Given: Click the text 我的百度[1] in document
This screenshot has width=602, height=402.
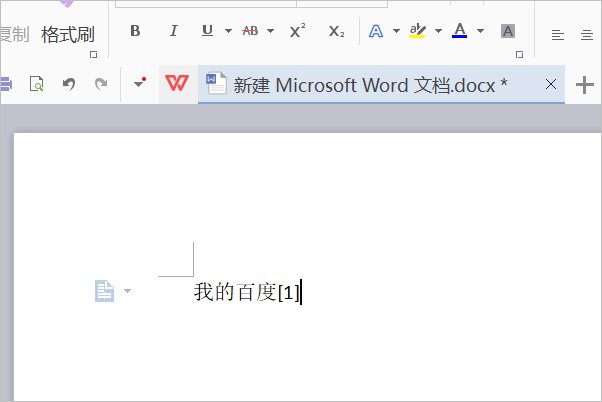Looking at the screenshot, I should (x=246, y=292).
